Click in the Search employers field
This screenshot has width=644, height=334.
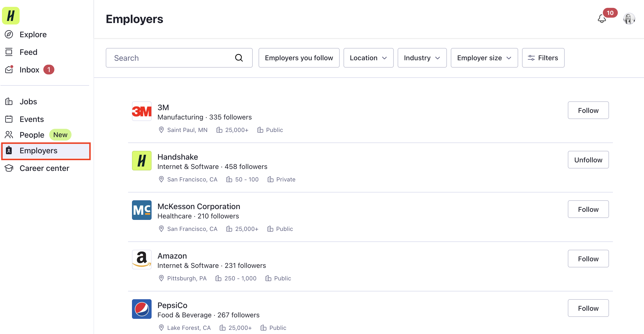(x=179, y=58)
